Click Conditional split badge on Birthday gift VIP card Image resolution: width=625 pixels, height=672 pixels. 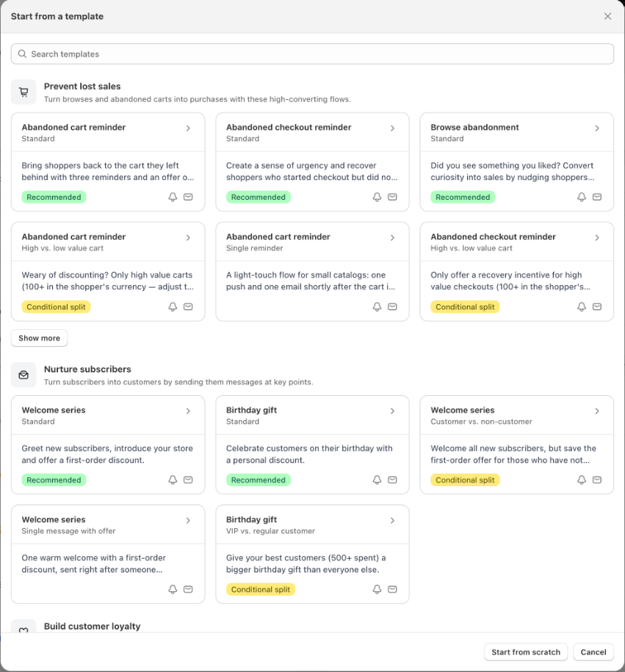(261, 589)
